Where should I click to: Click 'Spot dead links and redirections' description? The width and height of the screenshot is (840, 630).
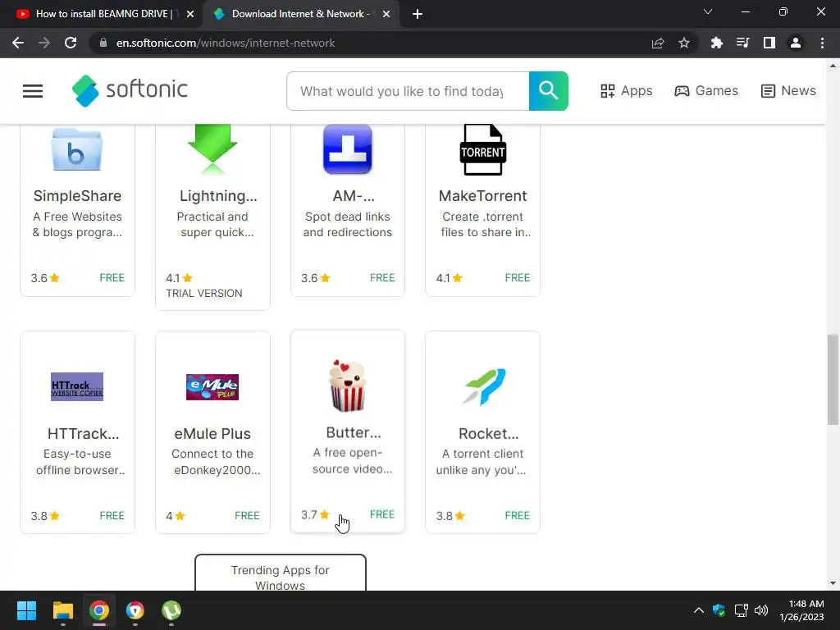click(x=348, y=225)
